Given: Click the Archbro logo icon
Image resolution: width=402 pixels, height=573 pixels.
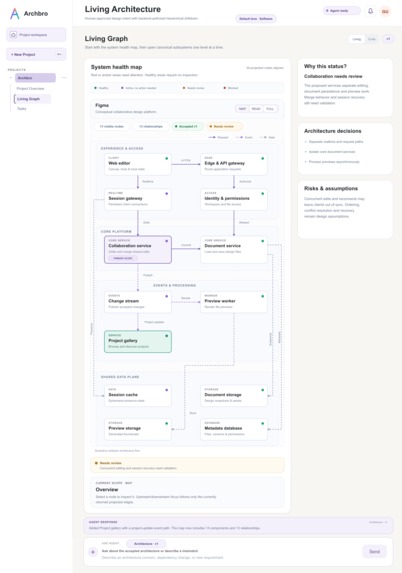Looking at the screenshot, I should [x=15, y=14].
